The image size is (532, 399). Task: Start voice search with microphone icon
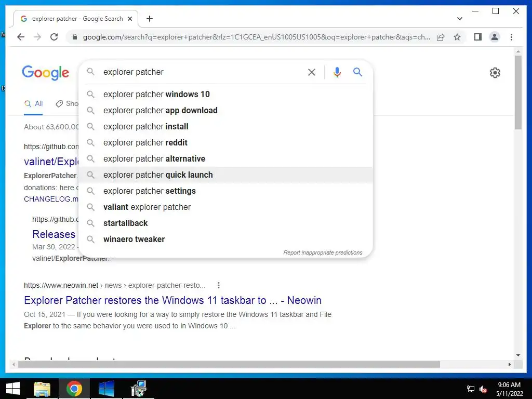[337, 72]
